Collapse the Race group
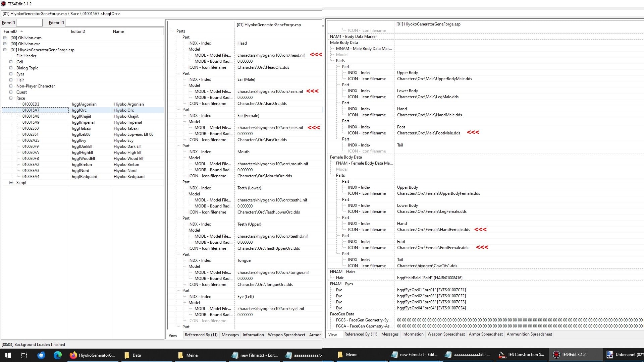Screen dimensions: 644x362 [11, 98]
